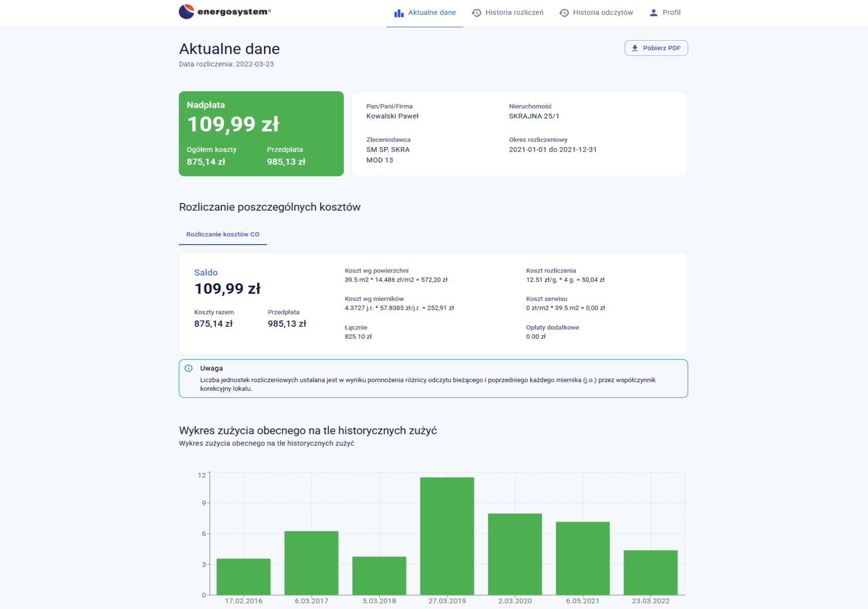This screenshot has height=609, width=868.
Task: Click the person icon beside Profil
Action: (x=653, y=13)
